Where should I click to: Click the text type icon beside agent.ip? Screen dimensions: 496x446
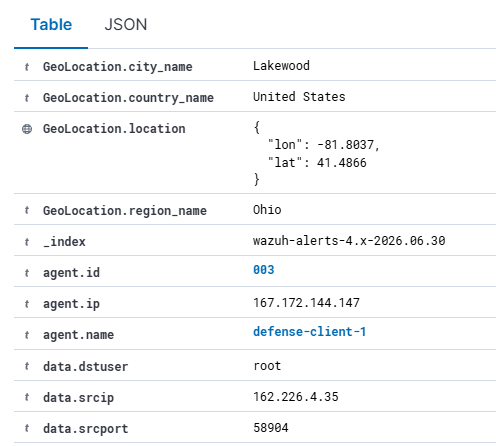pos(27,304)
